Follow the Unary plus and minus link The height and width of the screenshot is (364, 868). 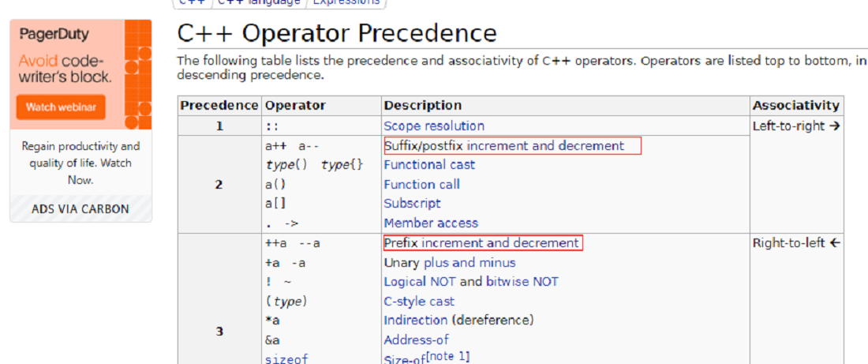coord(450,262)
